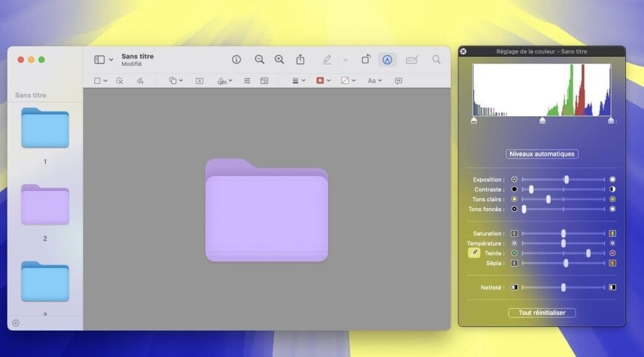Click the zoom out magnifier
644x357 pixels.
(259, 60)
